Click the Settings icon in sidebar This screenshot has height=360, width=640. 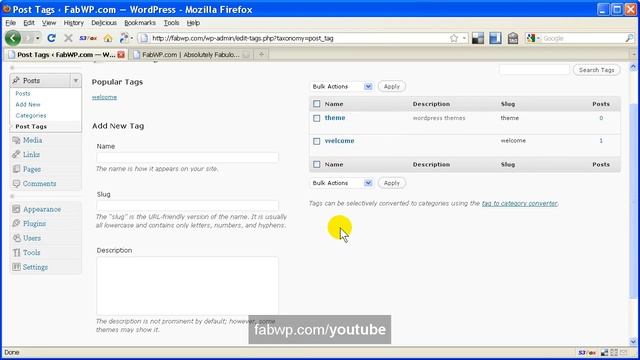(x=16, y=267)
